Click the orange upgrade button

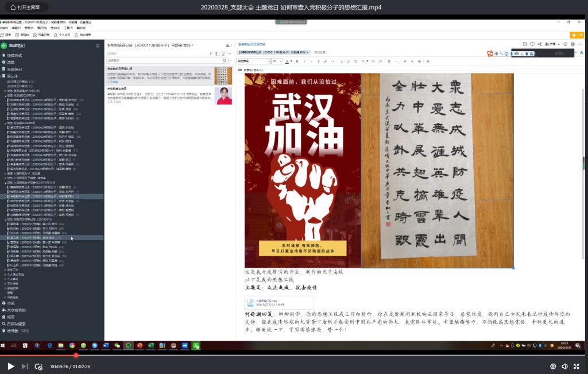tap(576, 35)
